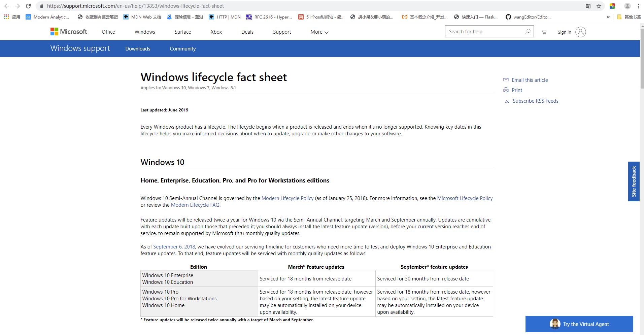Show hidden bookmarks with the double chevron

coord(608,17)
